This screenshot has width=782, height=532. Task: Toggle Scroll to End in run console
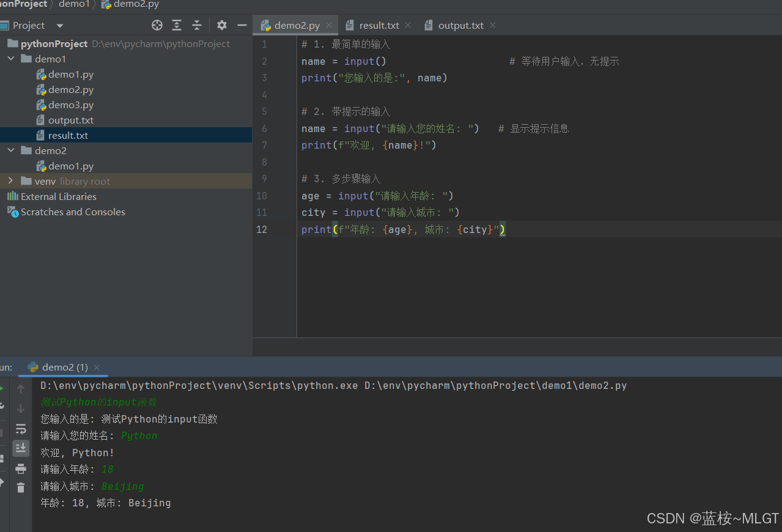tap(21, 448)
